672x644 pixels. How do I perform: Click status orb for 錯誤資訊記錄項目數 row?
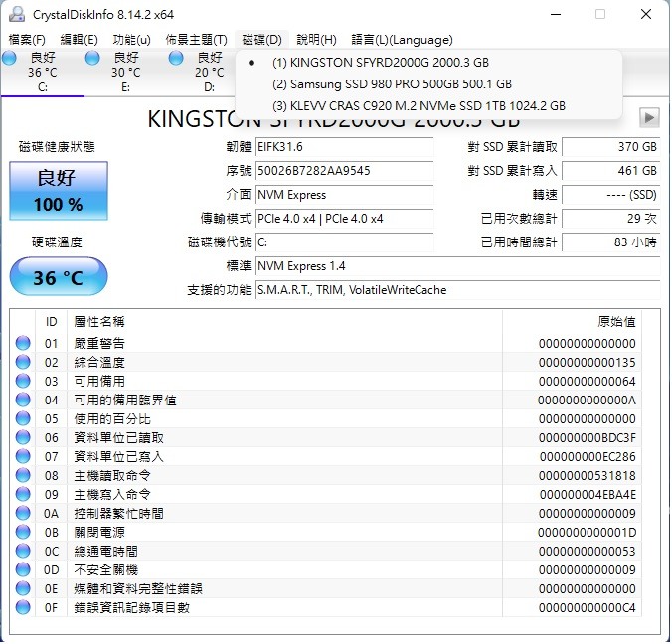pyautogui.click(x=23, y=607)
